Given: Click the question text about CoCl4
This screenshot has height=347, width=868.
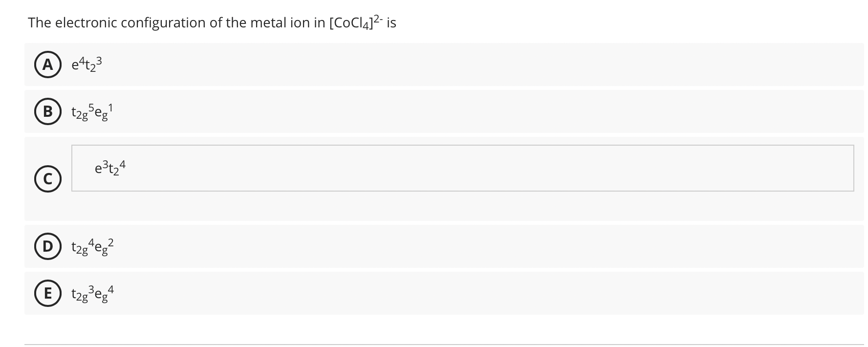Looking at the screenshot, I should tap(212, 22).
